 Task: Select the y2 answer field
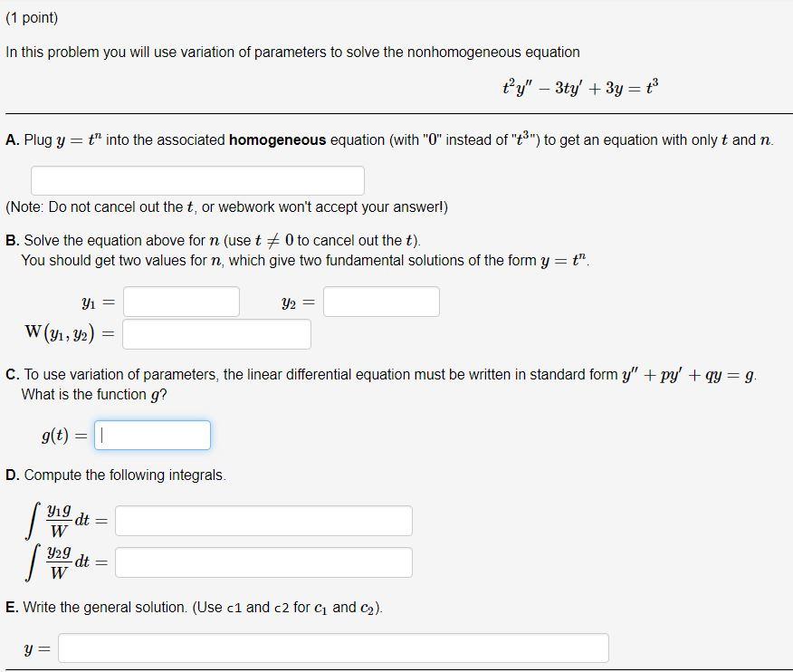380,301
